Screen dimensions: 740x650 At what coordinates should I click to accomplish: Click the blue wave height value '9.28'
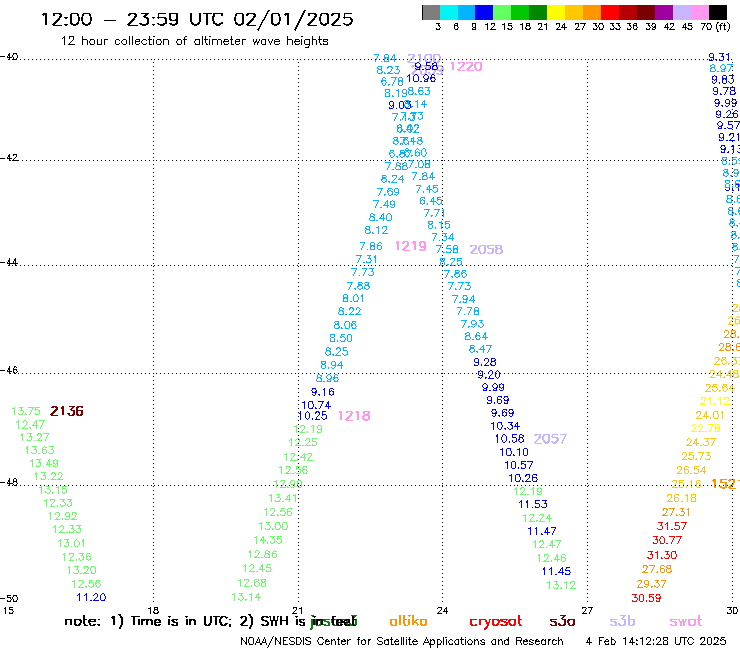pyautogui.click(x=485, y=362)
